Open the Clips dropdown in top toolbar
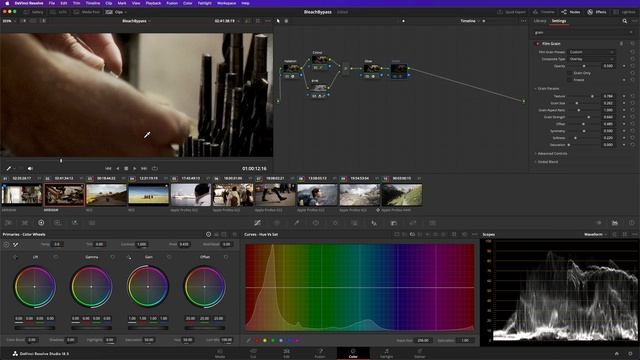This screenshot has width=640, height=360. click(x=116, y=12)
